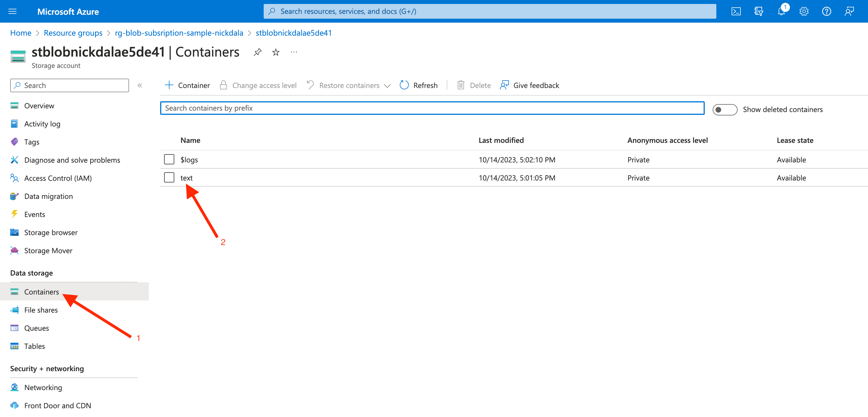Click Resource groups breadcrumb link
This screenshot has height=417, width=868.
[73, 33]
